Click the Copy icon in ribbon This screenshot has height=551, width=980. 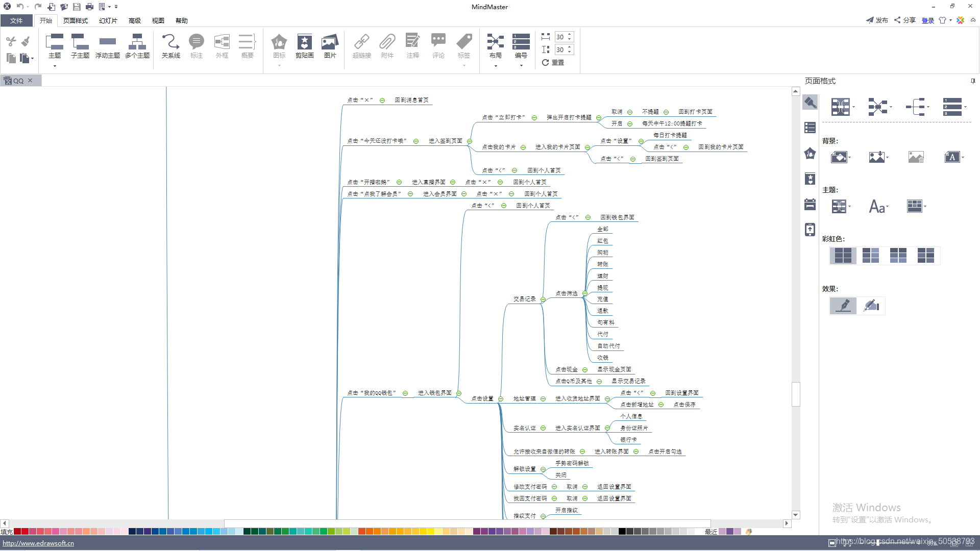pos(11,58)
